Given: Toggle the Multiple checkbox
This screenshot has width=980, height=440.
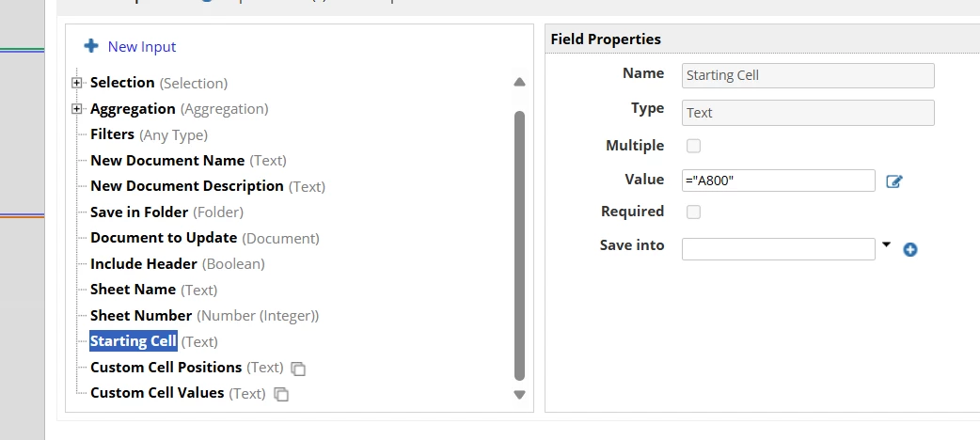Looking at the screenshot, I should 693,146.
